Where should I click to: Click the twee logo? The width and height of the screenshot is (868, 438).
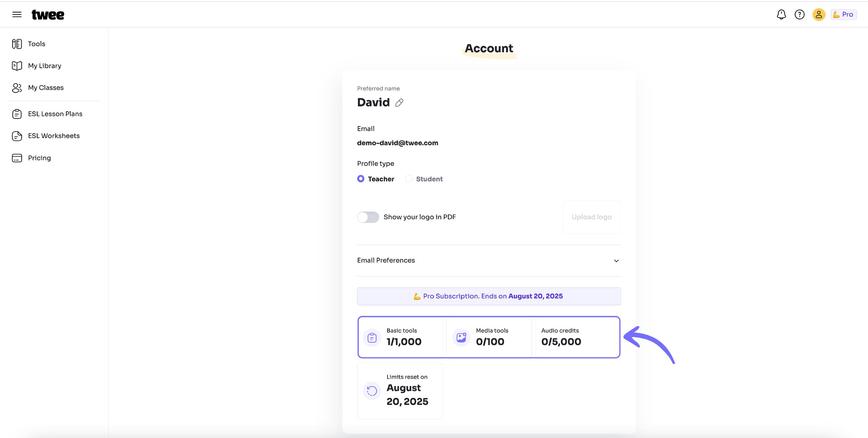pos(48,14)
